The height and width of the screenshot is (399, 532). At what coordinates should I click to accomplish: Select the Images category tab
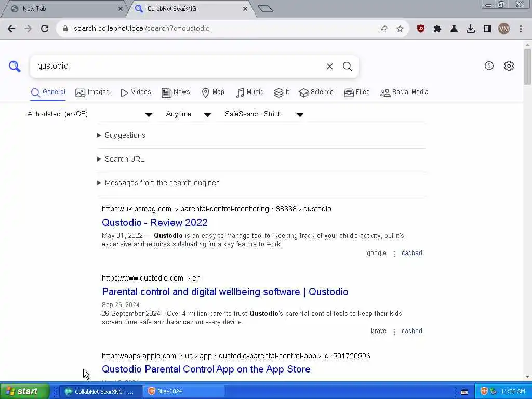pyautogui.click(x=92, y=92)
